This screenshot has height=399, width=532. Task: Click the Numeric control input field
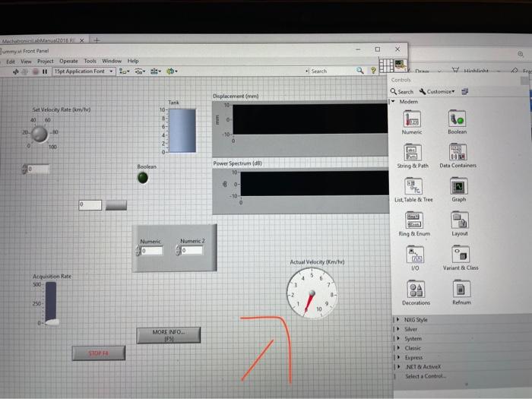click(152, 251)
